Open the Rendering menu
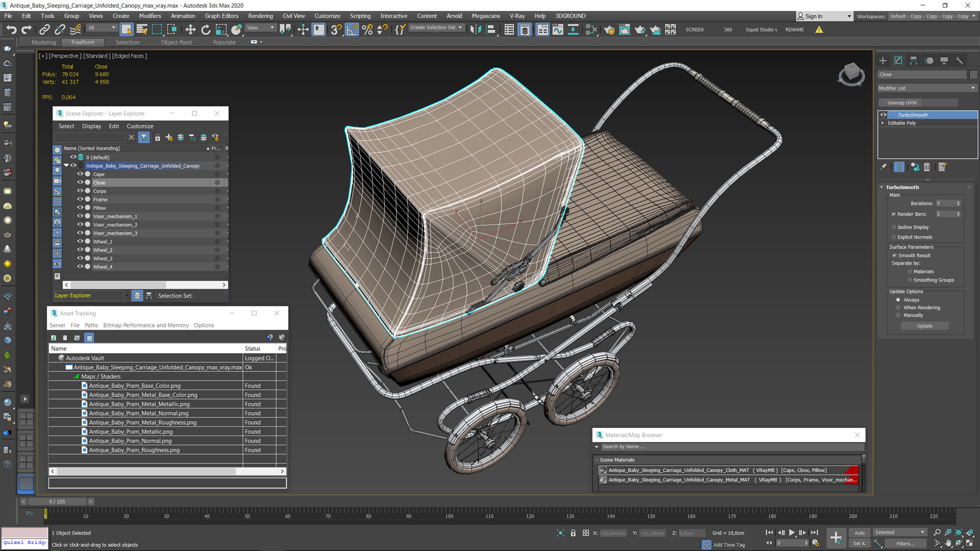Image resolution: width=980 pixels, height=551 pixels. point(260,16)
